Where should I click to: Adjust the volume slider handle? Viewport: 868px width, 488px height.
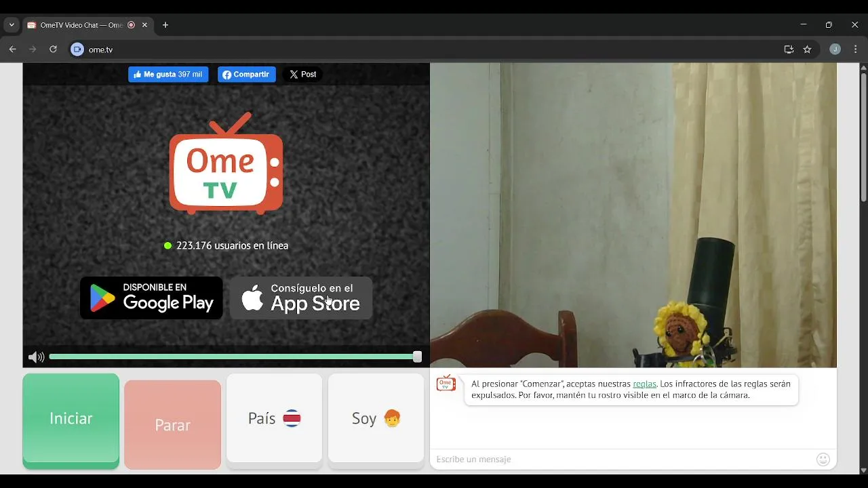(x=417, y=357)
